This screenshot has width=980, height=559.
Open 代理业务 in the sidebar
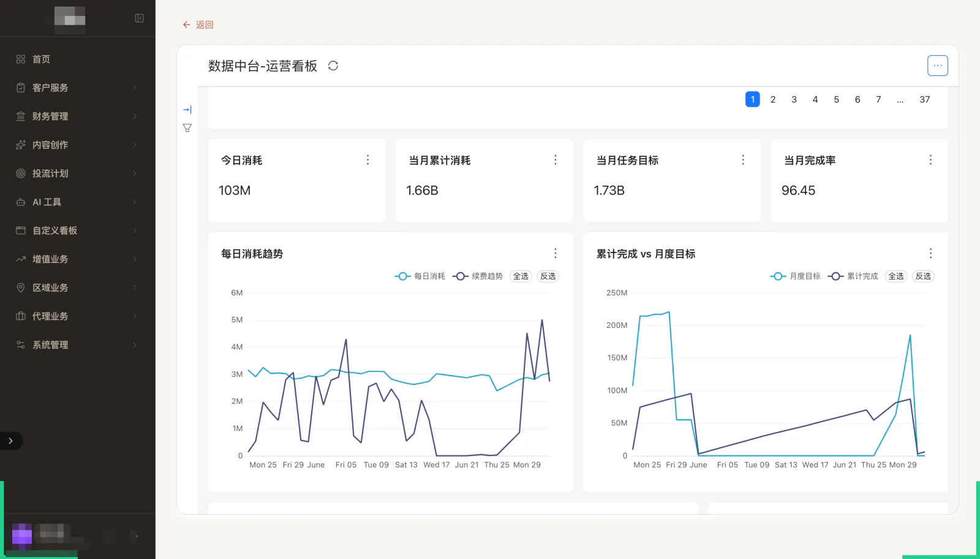coord(77,316)
